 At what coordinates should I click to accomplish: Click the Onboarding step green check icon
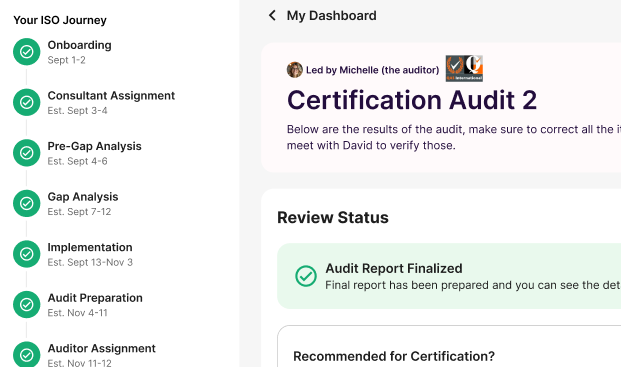click(27, 52)
